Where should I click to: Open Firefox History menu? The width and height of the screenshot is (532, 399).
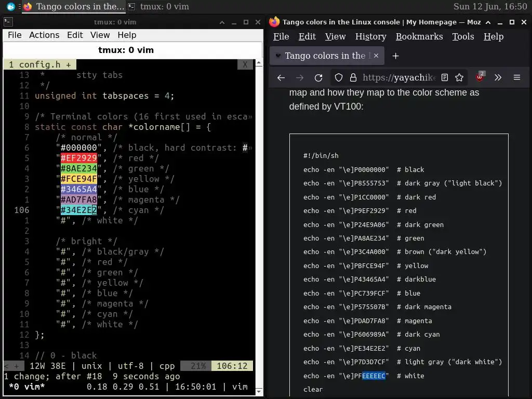click(x=370, y=36)
